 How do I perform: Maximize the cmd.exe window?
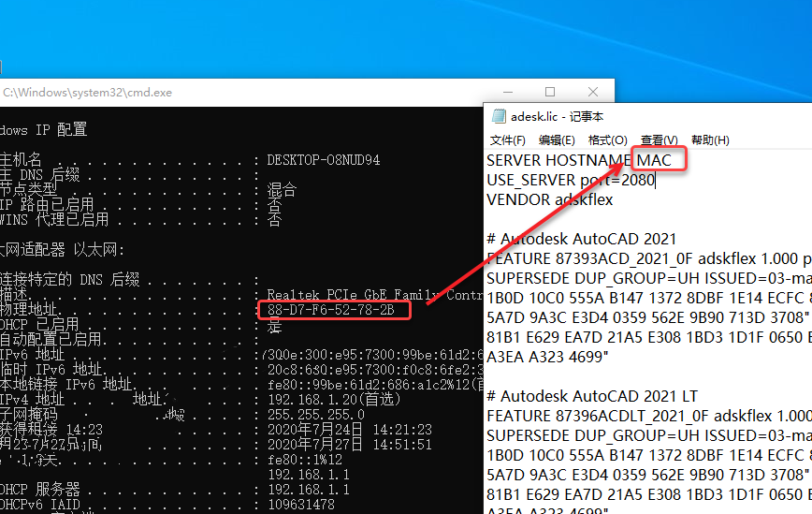550,93
